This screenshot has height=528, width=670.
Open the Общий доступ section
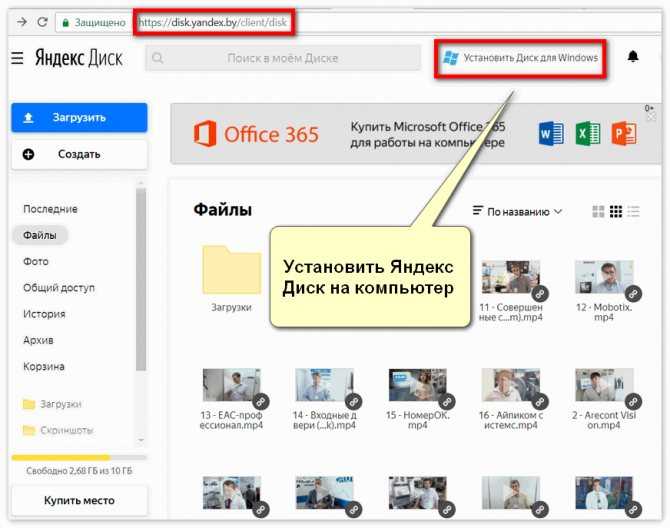click(59, 287)
